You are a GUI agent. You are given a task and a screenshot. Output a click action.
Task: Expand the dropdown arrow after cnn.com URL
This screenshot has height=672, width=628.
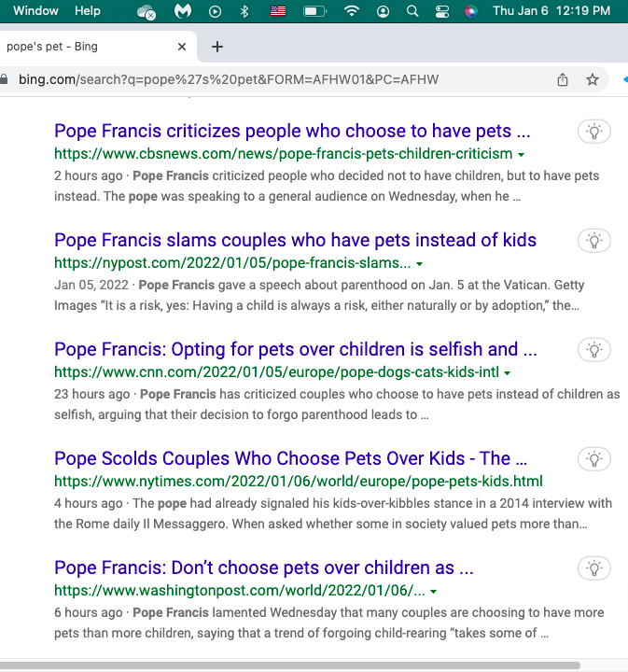(x=508, y=372)
